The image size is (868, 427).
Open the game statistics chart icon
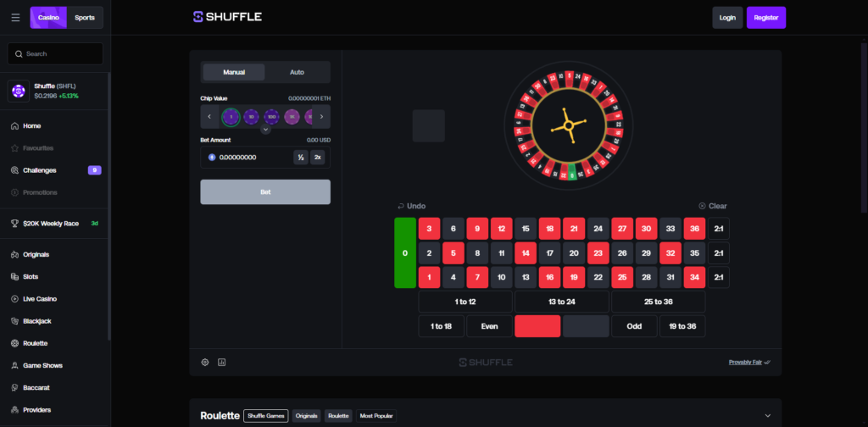pos(222,363)
